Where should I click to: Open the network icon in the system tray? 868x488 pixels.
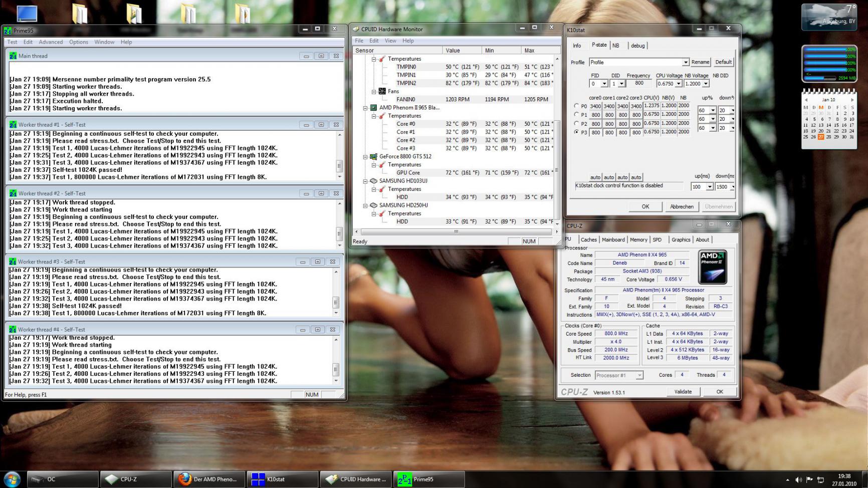[820, 480]
